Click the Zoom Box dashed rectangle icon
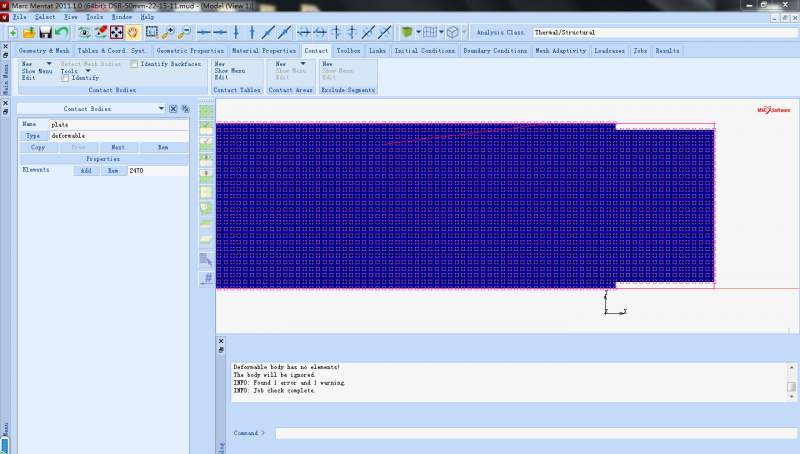 coord(152,32)
